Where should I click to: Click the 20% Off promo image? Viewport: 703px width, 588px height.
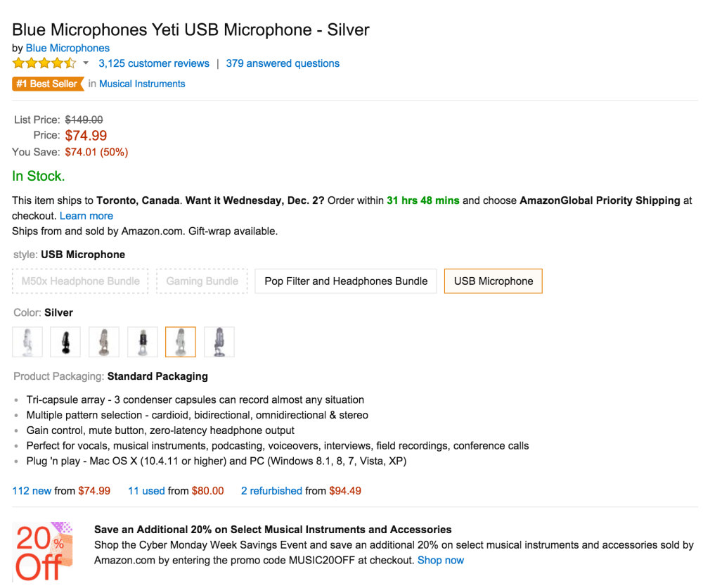(x=42, y=551)
